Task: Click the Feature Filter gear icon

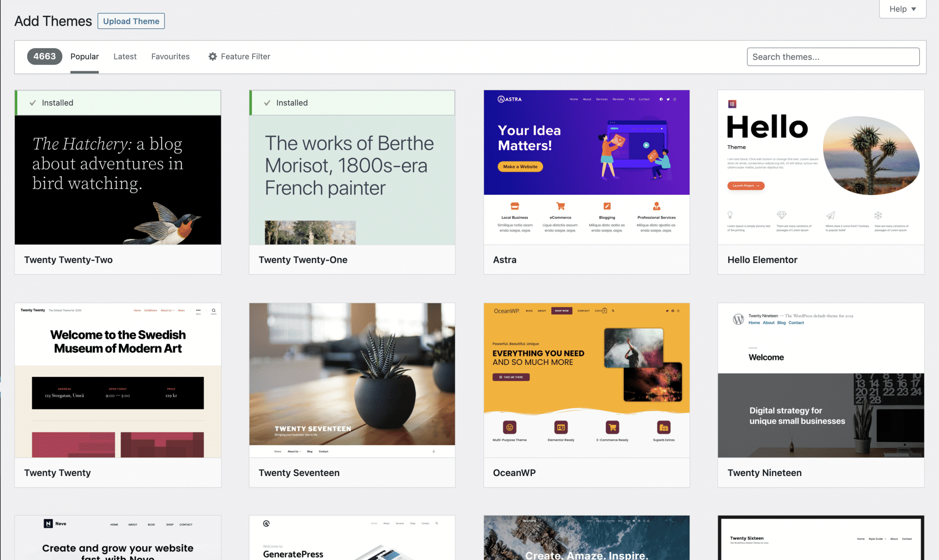Action: pos(213,56)
